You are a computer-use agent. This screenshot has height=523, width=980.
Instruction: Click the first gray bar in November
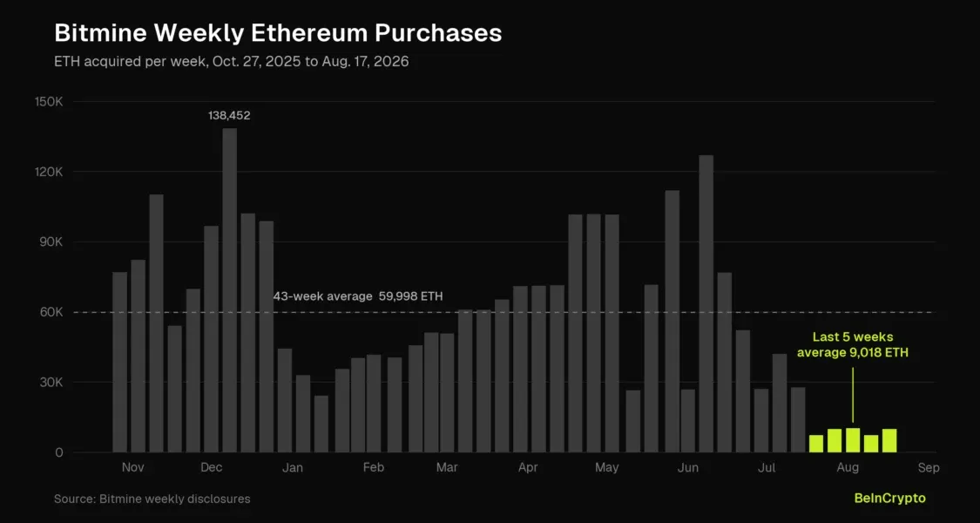click(x=119, y=363)
